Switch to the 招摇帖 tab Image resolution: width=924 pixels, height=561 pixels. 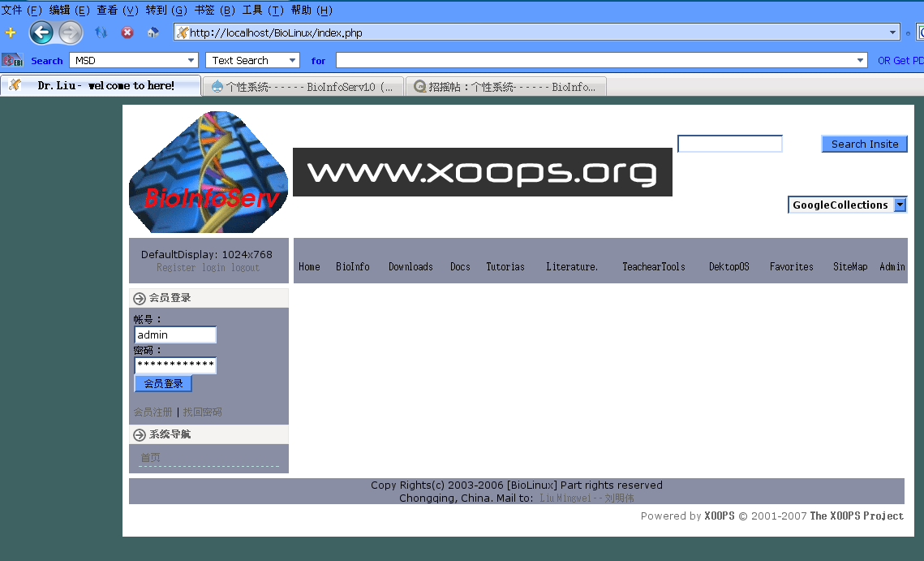click(506, 87)
